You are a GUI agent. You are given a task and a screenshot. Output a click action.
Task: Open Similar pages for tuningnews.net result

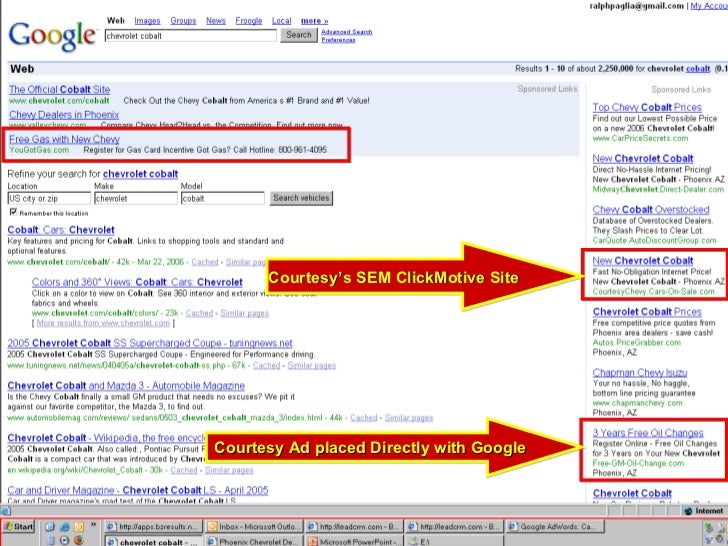click(312, 365)
